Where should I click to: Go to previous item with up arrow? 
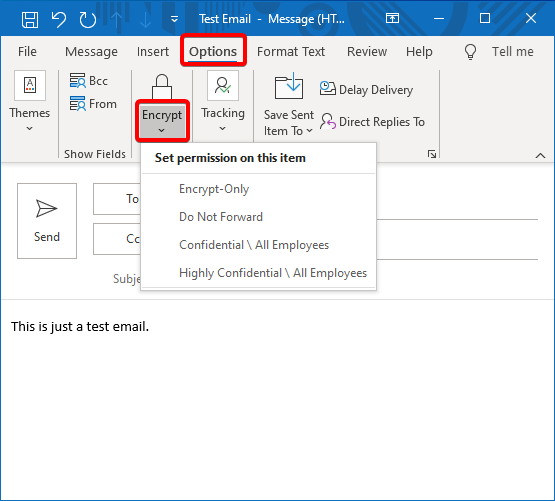click(116, 19)
